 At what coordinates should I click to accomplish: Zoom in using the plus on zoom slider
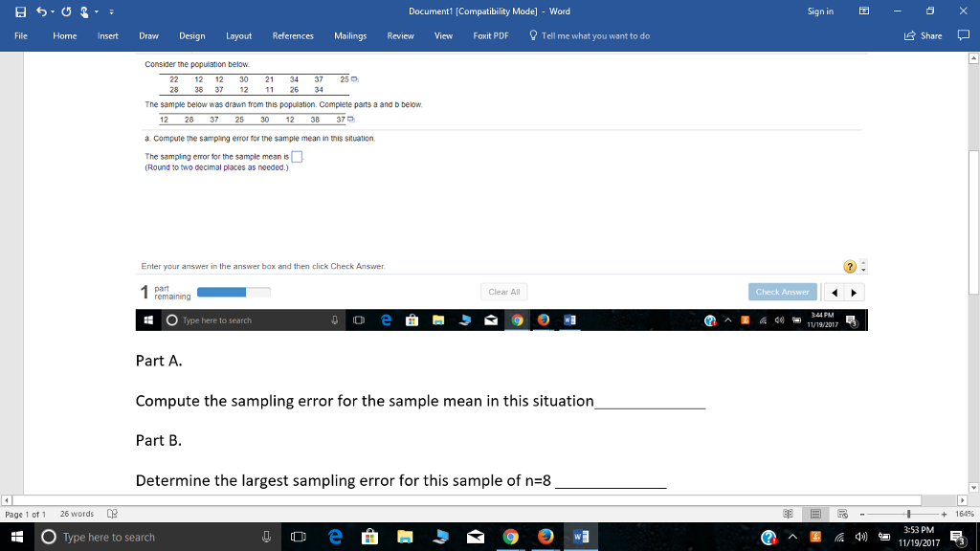pos(944,513)
